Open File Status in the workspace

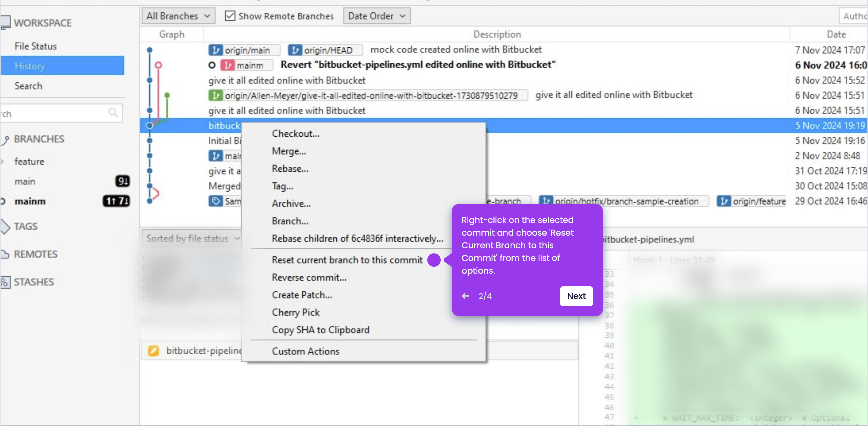[35, 46]
